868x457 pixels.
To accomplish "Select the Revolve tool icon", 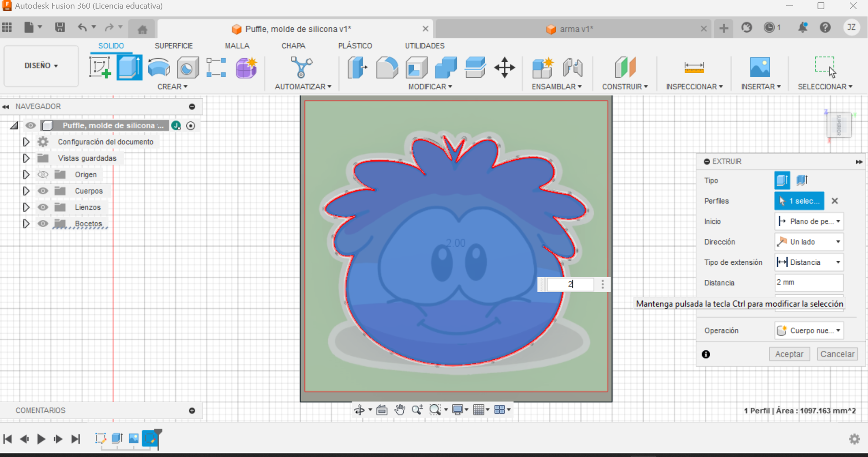I will tap(159, 68).
